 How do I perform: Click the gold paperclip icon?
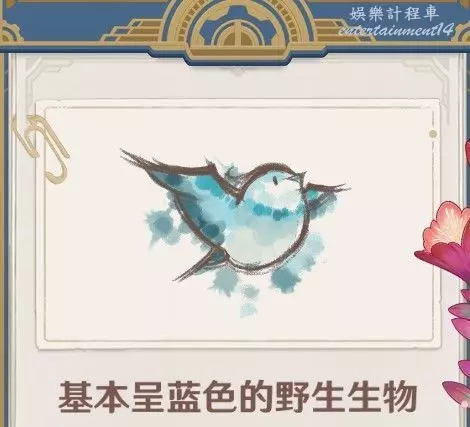tap(40, 148)
